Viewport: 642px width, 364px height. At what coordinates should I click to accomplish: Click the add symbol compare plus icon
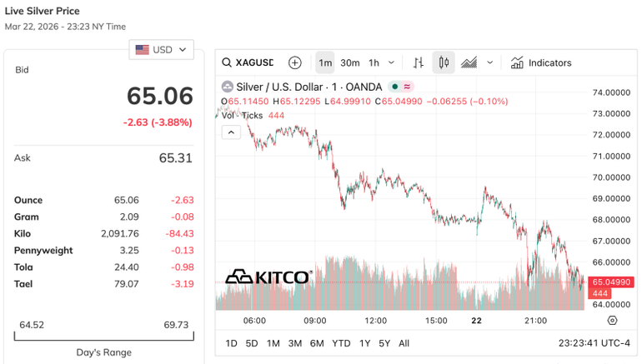coord(294,62)
